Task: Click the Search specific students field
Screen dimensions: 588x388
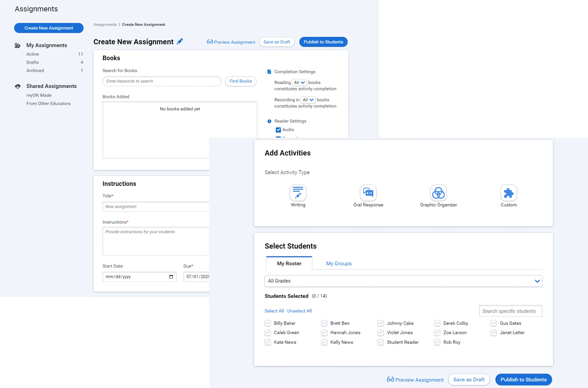Action: 510,311
